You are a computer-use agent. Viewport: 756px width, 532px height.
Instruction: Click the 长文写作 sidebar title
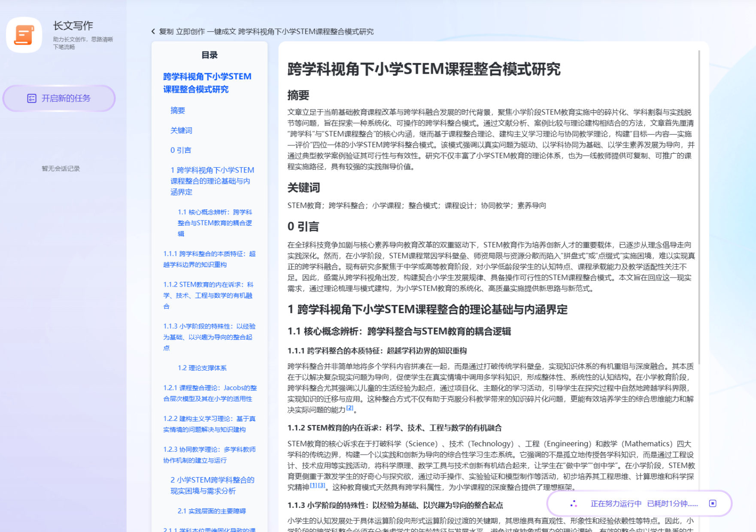[73, 25]
